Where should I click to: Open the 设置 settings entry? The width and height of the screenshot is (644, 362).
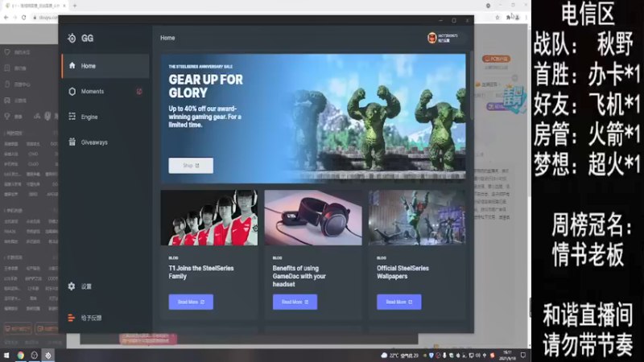(86, 286)
